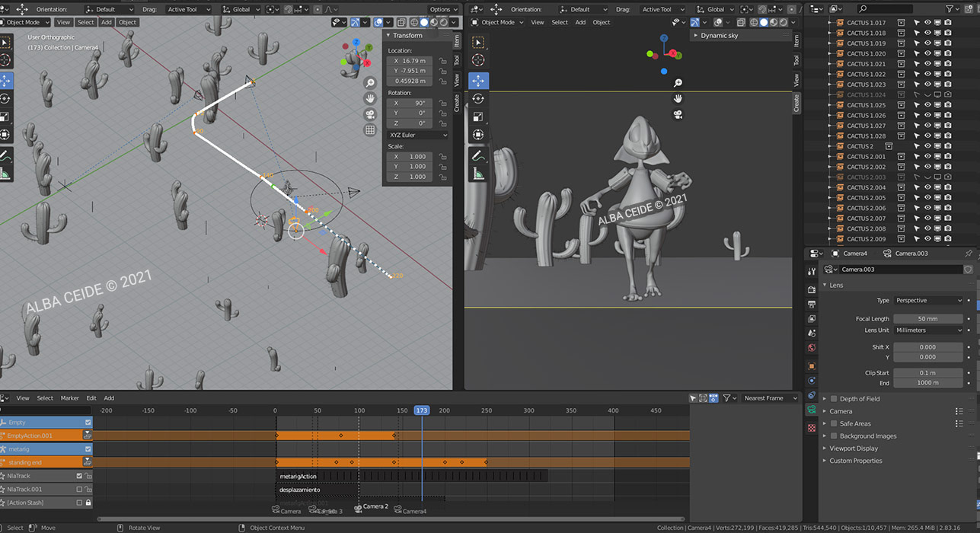The height and width of the screenshot is (533, 980).
Task: Open View menu in right viewport header
Action: [538, 22]
